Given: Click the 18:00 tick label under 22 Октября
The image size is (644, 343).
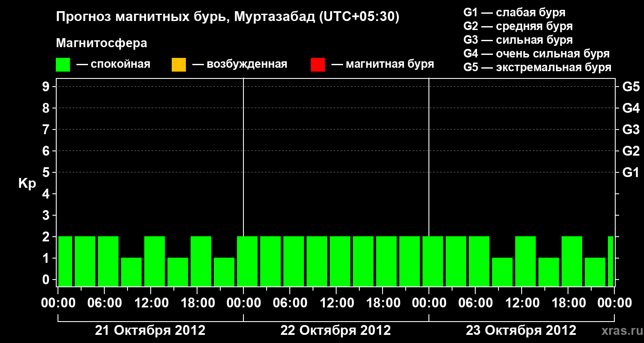Looking at the screenshot, I should click(383, 303).
